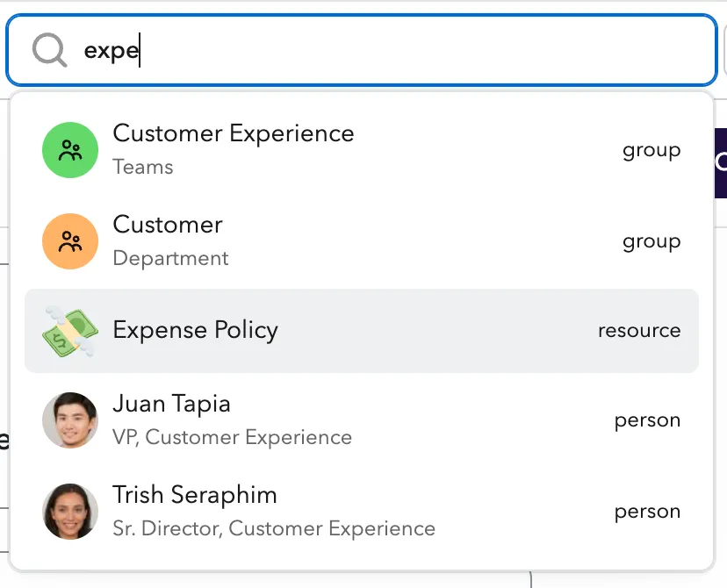Open the Expense Policy resource result

point(362,331)
